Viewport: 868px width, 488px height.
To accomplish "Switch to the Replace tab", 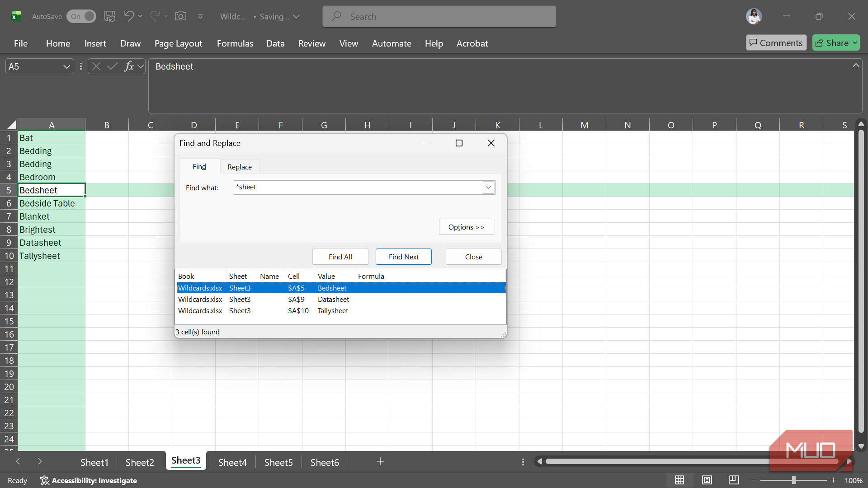I will (x=239, y=167).
